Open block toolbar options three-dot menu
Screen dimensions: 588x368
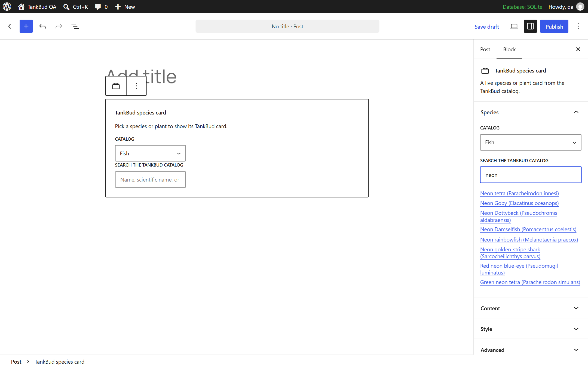coord(136,86)
